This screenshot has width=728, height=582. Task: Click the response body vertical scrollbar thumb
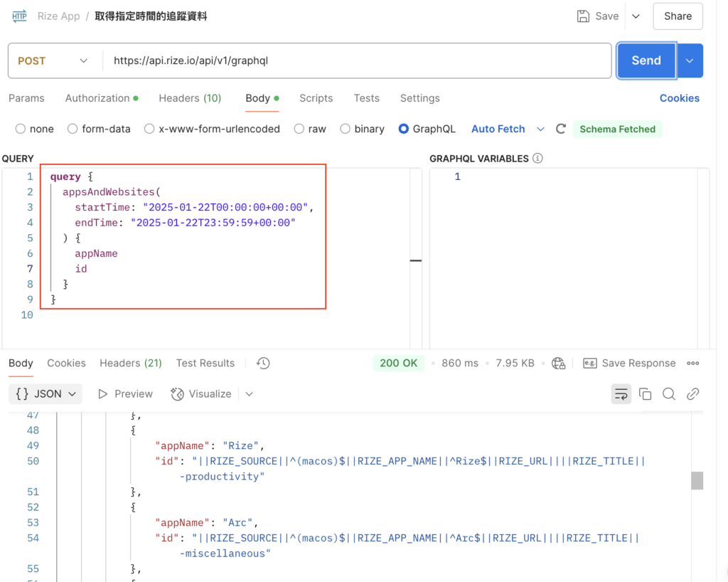697,481
